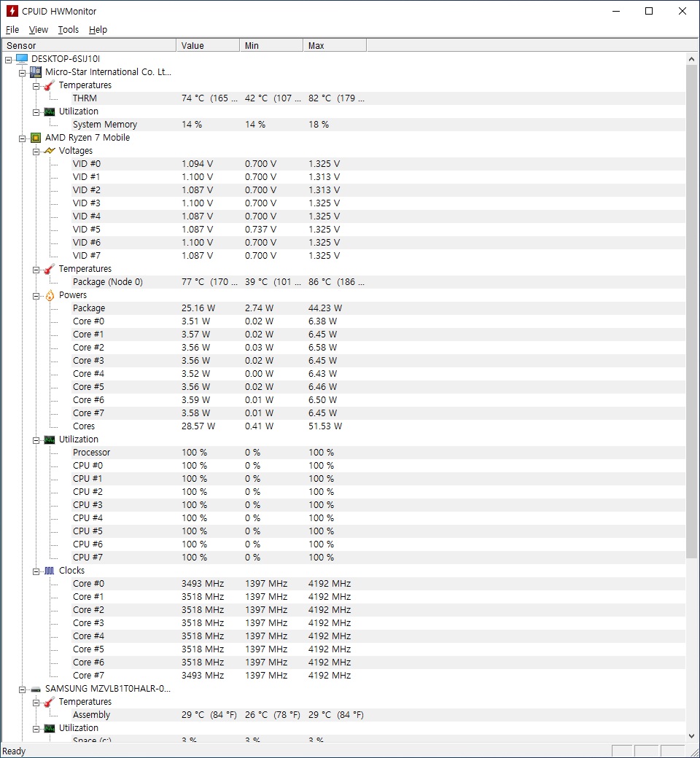Click the green chart icon beside motherboard Utilization

[x=50, y=112]
